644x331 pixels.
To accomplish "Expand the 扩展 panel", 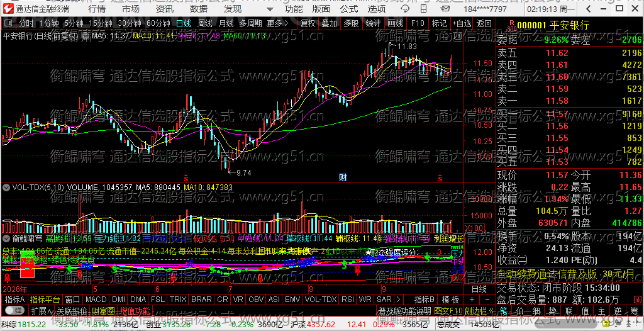I will pos(42,310).
